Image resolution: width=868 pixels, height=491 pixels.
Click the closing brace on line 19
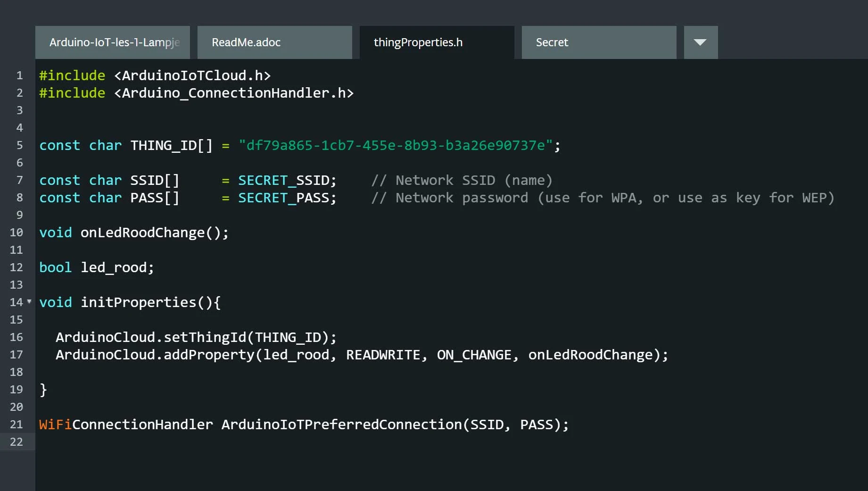coord(43,390)
